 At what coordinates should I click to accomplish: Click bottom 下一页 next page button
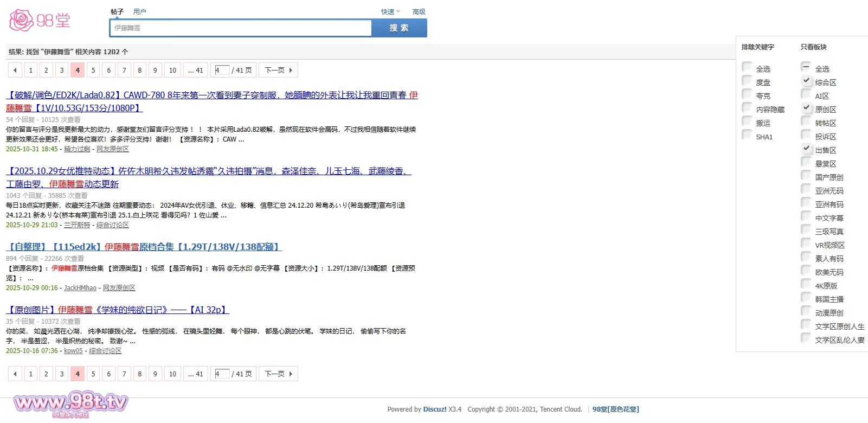click(x=279, y=374)
